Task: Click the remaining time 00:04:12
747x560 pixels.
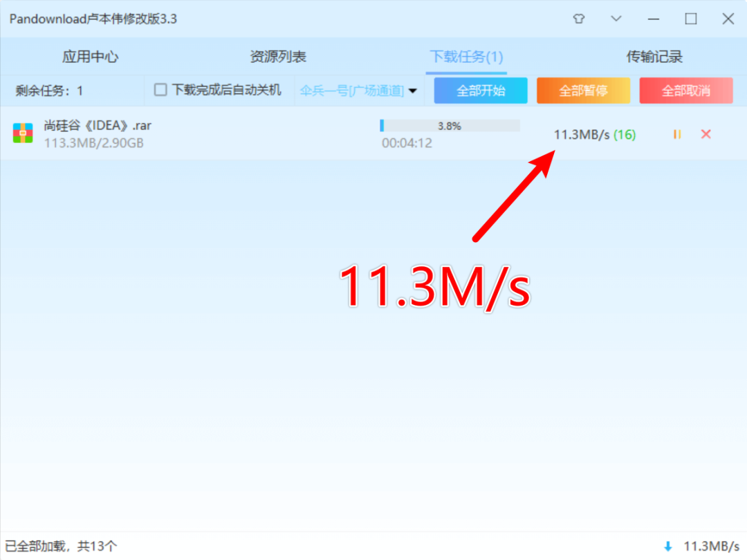Action: [x=407, y=143]
